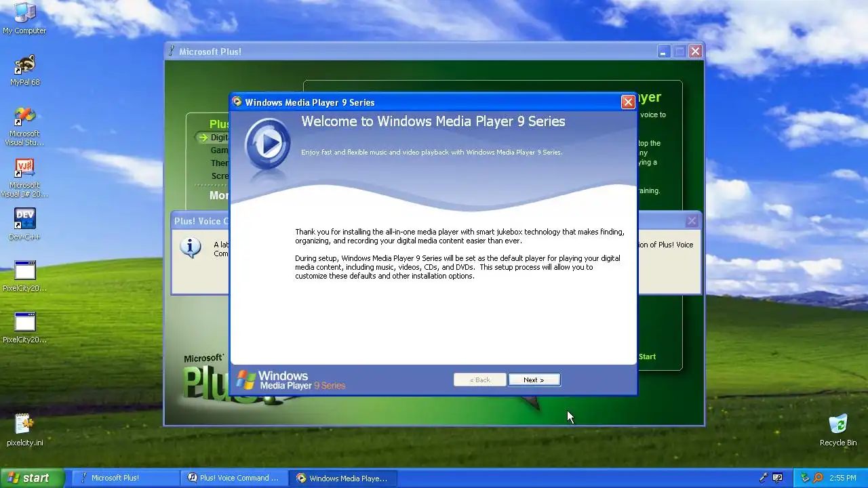Click the 2:55 PM system clock
This screenshot has height=488, width=868.
point(843,478)
